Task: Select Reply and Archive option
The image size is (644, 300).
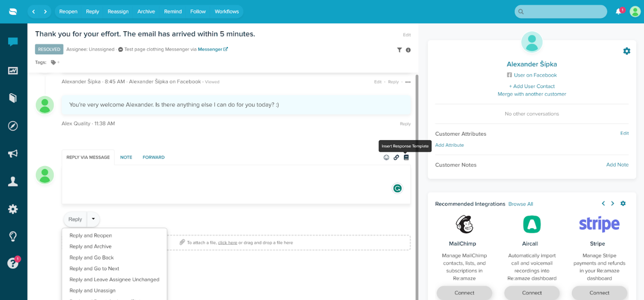Action: (x=91, y=247)
